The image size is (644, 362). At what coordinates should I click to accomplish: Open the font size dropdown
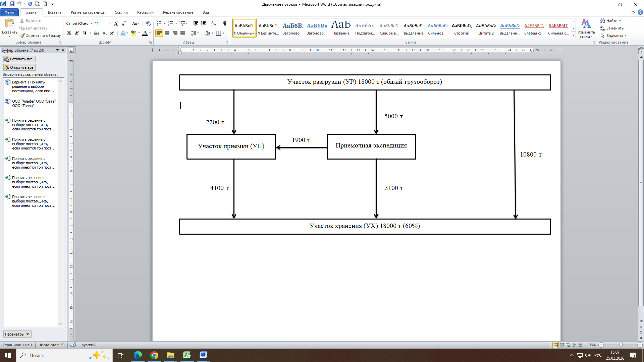[110, 23]
